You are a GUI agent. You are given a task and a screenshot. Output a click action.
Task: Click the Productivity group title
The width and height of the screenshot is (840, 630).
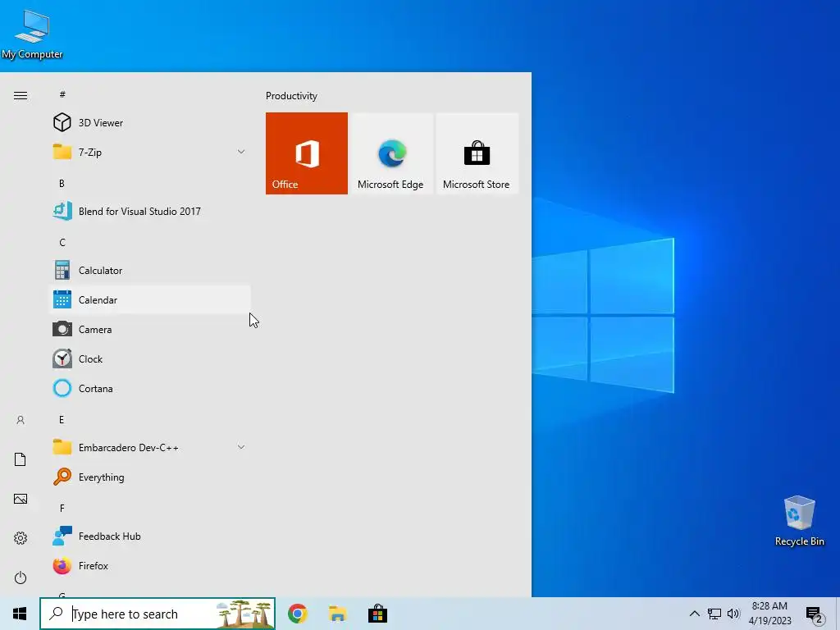(291, 96)
